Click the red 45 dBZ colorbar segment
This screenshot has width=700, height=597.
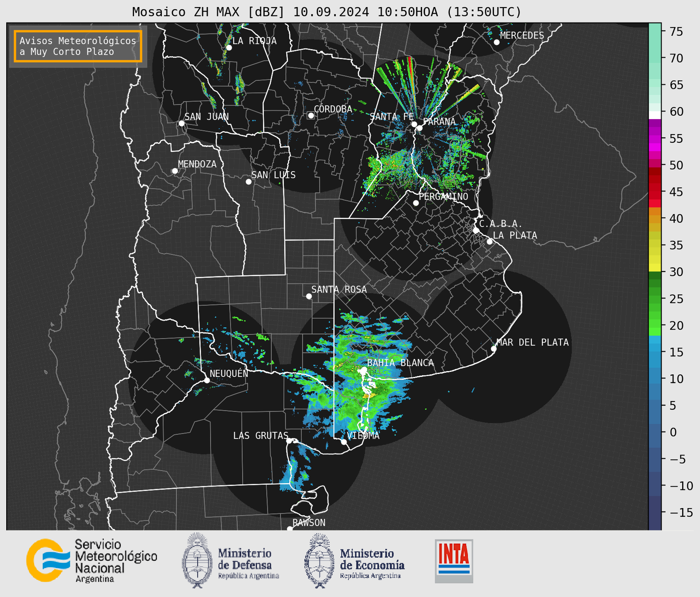click(655, 192)
